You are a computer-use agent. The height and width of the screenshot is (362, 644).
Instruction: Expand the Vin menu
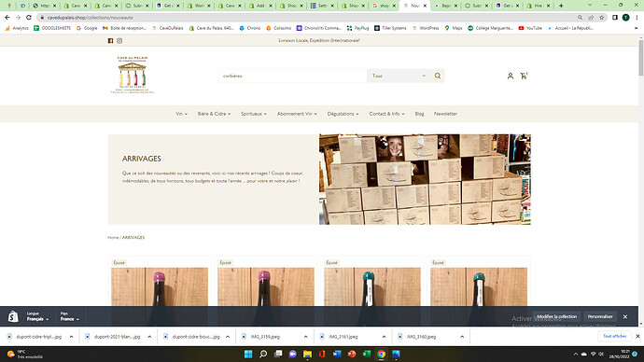[182, 114]
